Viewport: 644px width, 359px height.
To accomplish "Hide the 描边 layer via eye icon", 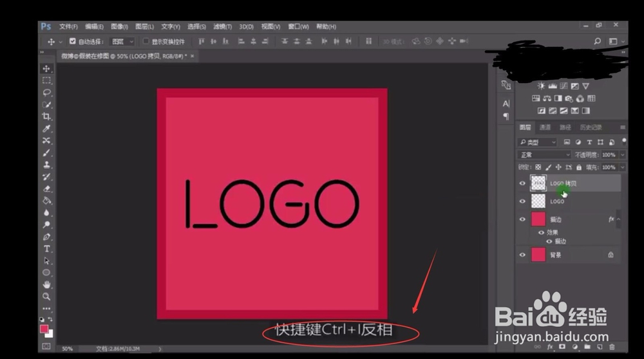I will point(522,219).
